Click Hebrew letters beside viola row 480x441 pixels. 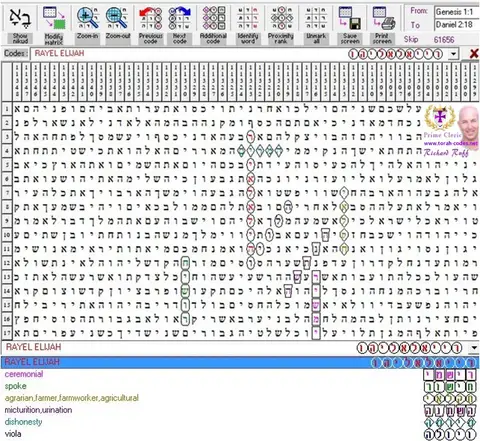(x=450, y=434)
